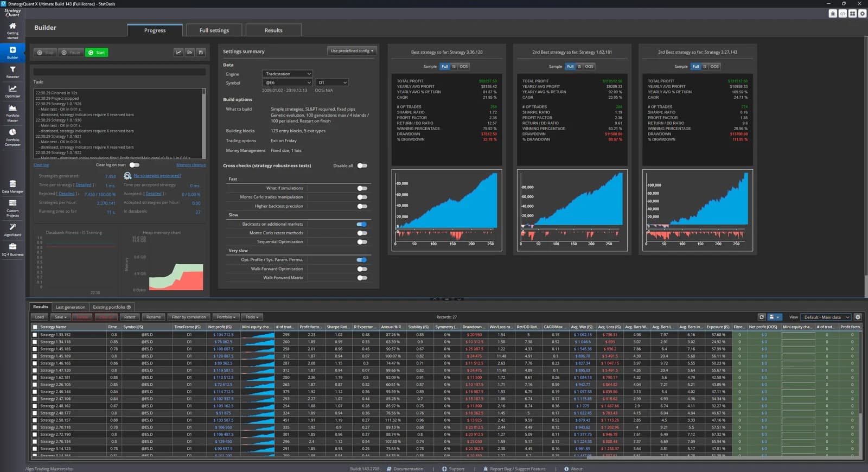Click the bug report icon top right
Image resolution: width=868 pixels, height=472 pixels.
[x=833, y=14]
